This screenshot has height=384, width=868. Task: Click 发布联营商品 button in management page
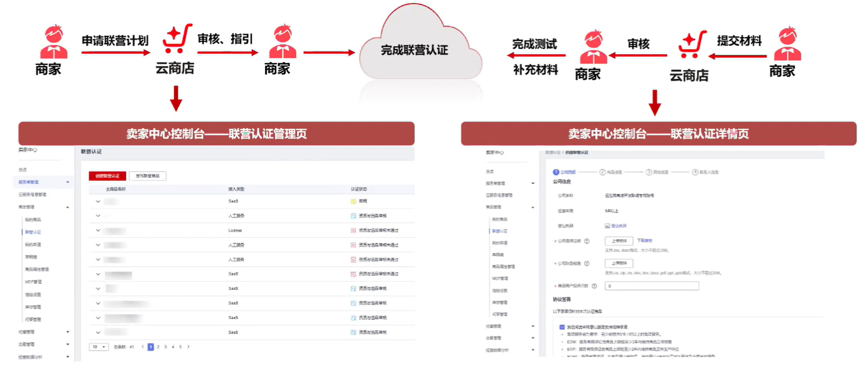click(148, 176)
